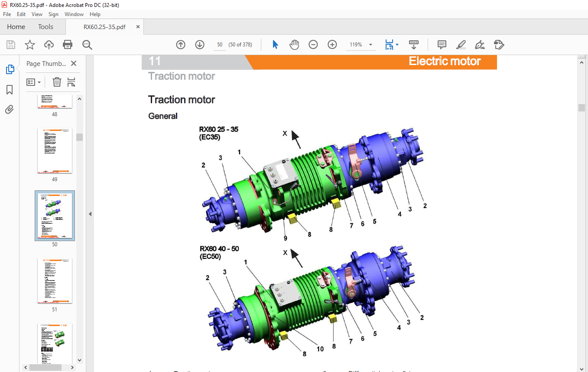Close the Page Thumbnails panel
The height and width of the screenshot is (372, 588).
click(x=74, y=63)
